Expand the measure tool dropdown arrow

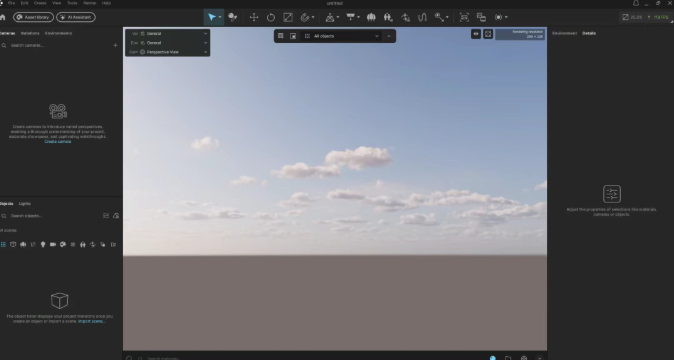(447, 17)
